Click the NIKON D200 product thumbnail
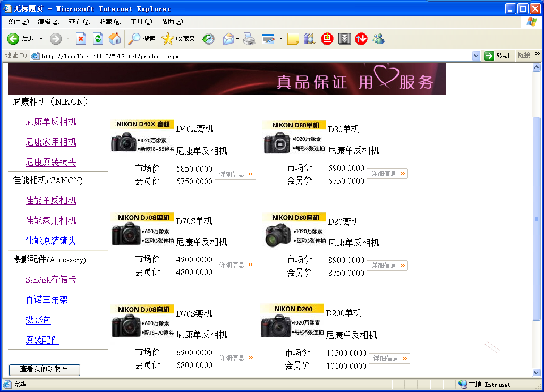Screen dimensions: 544x392 (292, 321)
